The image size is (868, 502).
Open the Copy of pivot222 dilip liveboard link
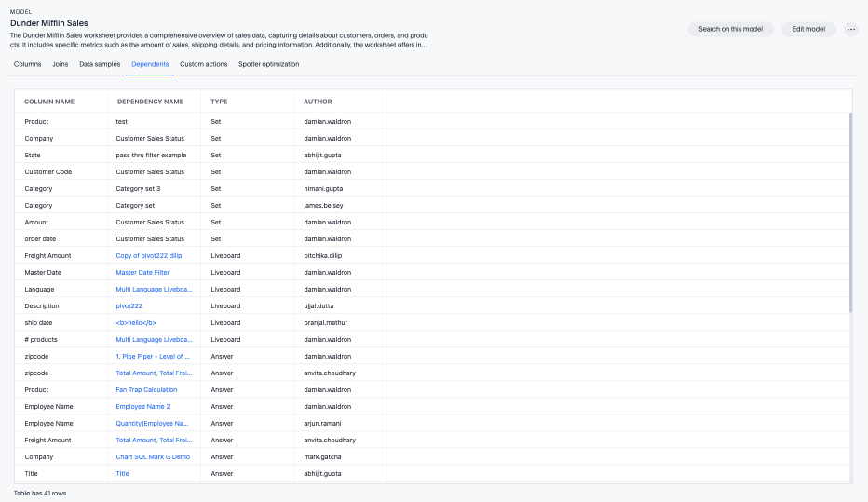[149, 256]
